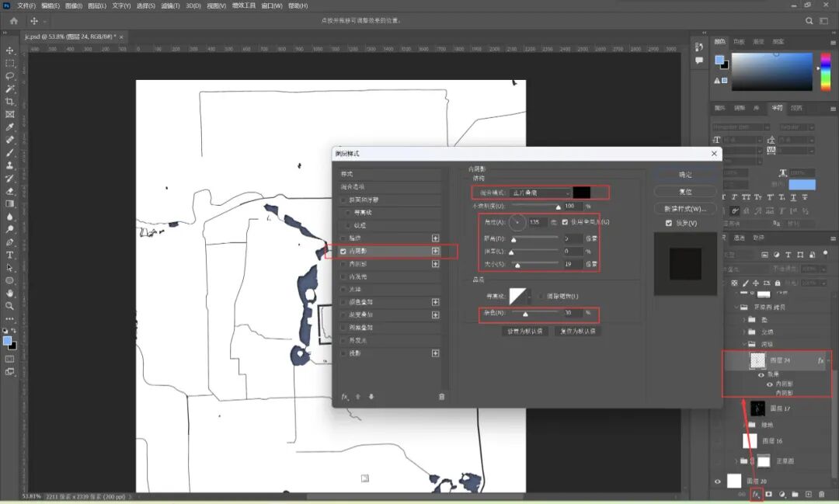Image resolution: width=839 pixels, height=504 pixels.
Task: Enable the Inner Glow (内发光) checkbox
Action: click(x=343, y=276)
